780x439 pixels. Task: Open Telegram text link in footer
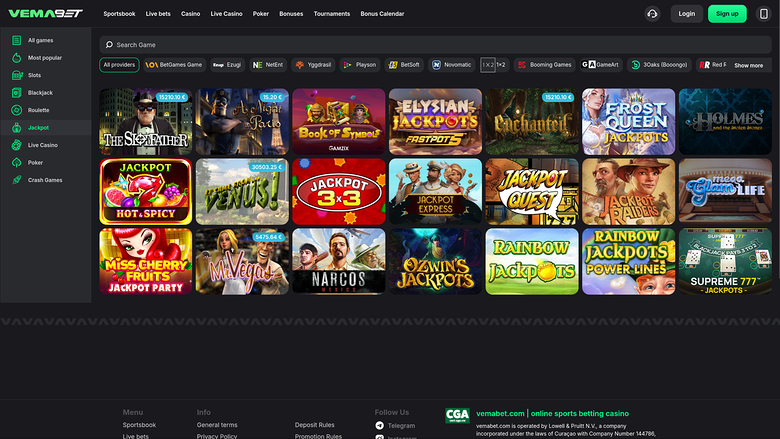click(x=401, y=426)
